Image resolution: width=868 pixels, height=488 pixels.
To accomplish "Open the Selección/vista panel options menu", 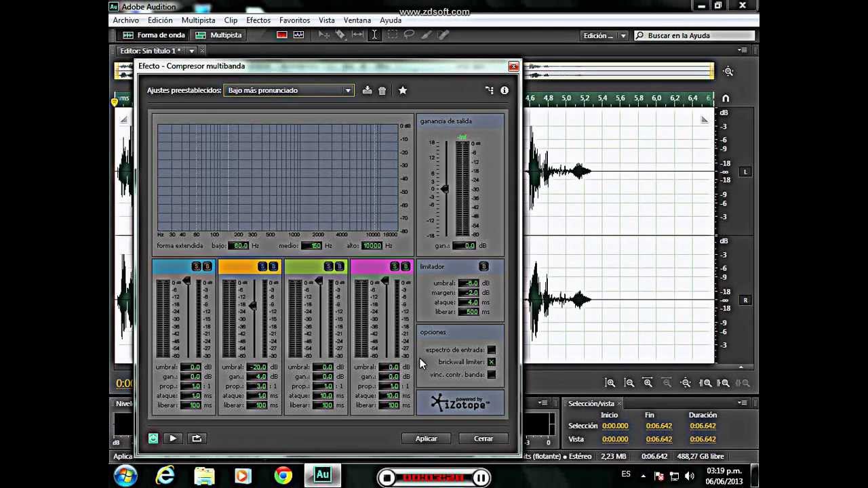I will point(743,403).
